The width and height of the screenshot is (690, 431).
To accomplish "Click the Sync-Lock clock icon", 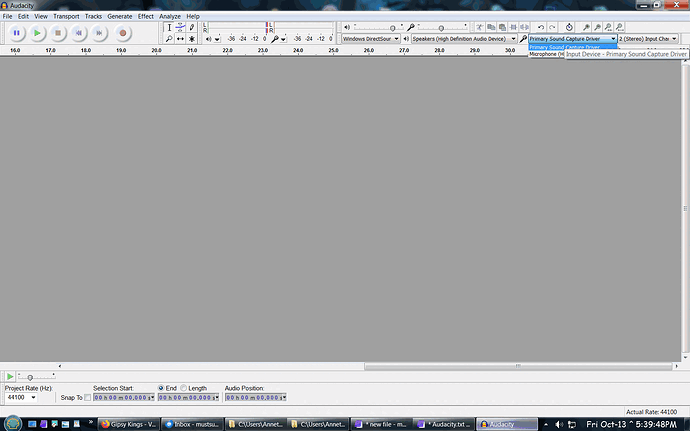I will [569, 27].
